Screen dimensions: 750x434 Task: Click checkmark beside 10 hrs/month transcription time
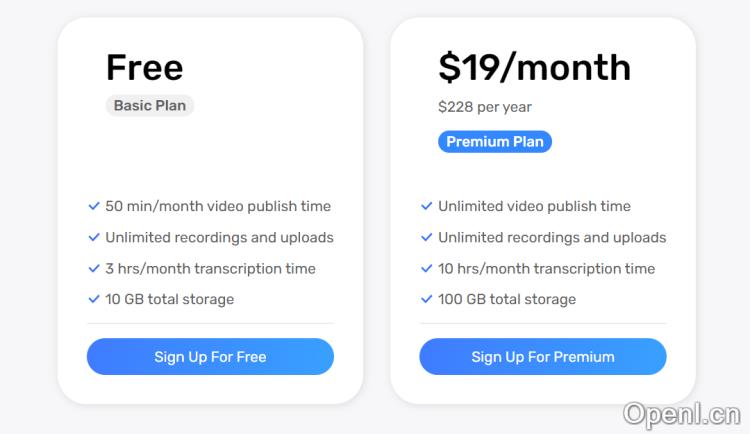(426, 269)
